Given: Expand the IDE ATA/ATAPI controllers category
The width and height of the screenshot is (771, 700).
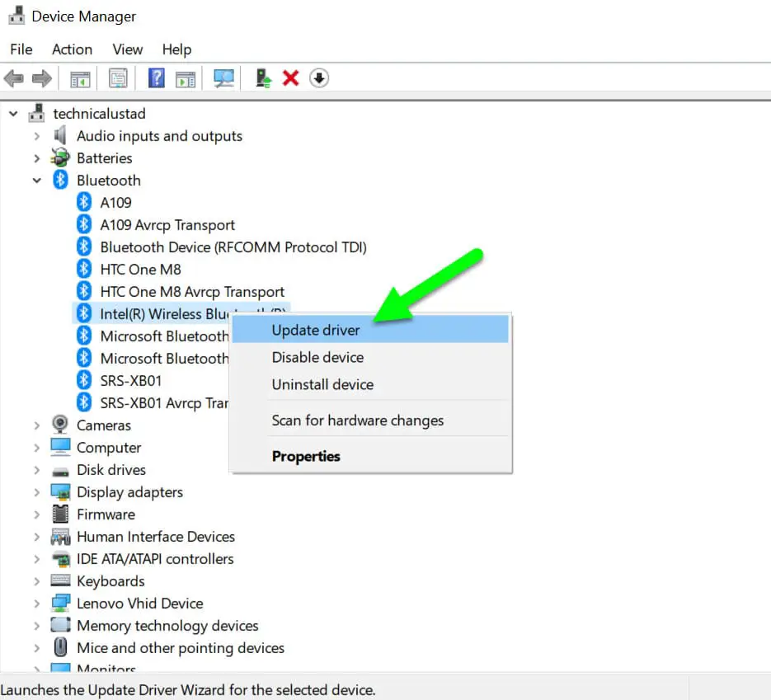Looking at the screenshot, I should click(37, 559).
